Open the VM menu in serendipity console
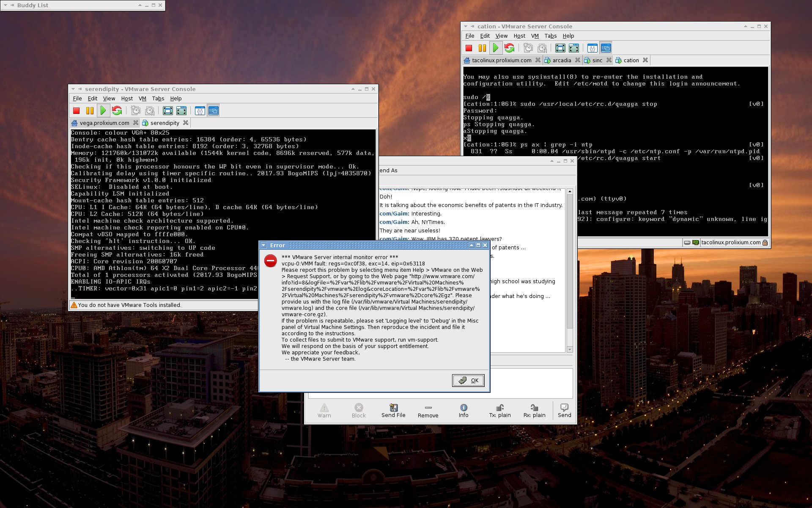Image resolution: width=812 pixels, height=508 pixels. point(142,99)
